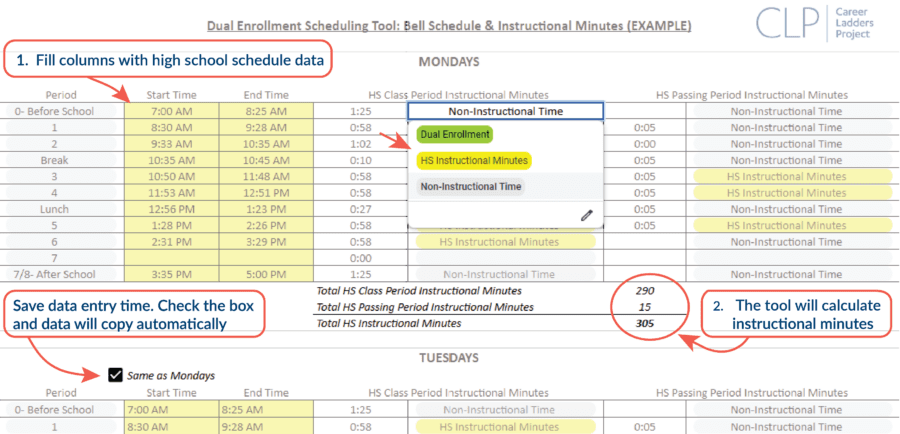
Task: Select the gray Non-Instructional Time list option
Action: (x=471, y=187)
